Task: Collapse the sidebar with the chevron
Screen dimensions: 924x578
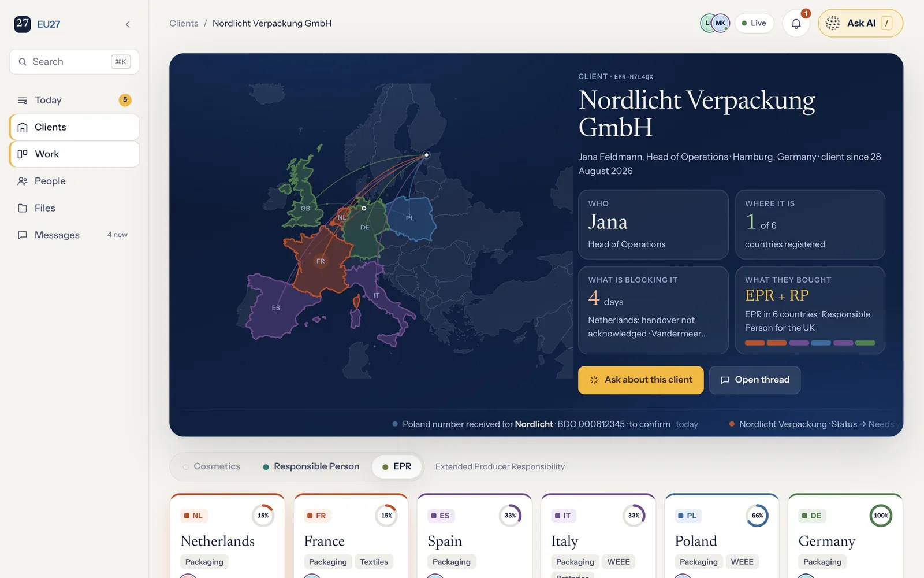Action: click(128, 24)
